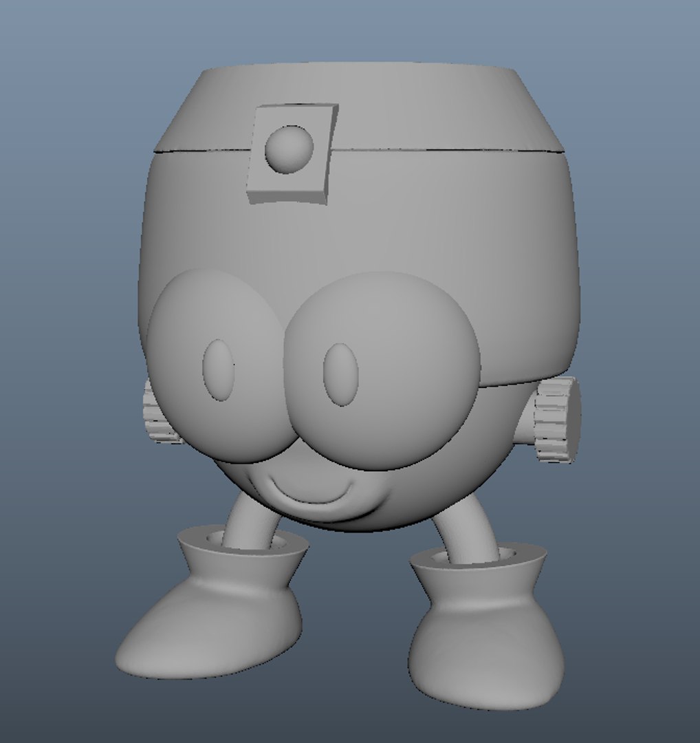Select the fully visible gear knob beside the front eye

coord(556,420)
